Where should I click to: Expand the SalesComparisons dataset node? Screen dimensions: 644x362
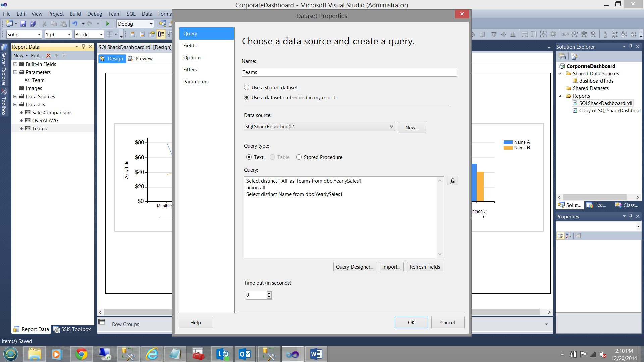coord(21,113)
